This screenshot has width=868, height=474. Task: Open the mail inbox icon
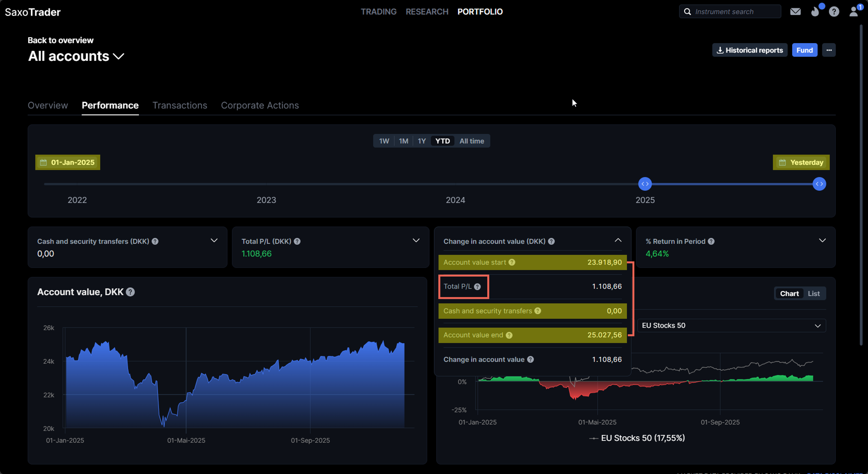795,12
